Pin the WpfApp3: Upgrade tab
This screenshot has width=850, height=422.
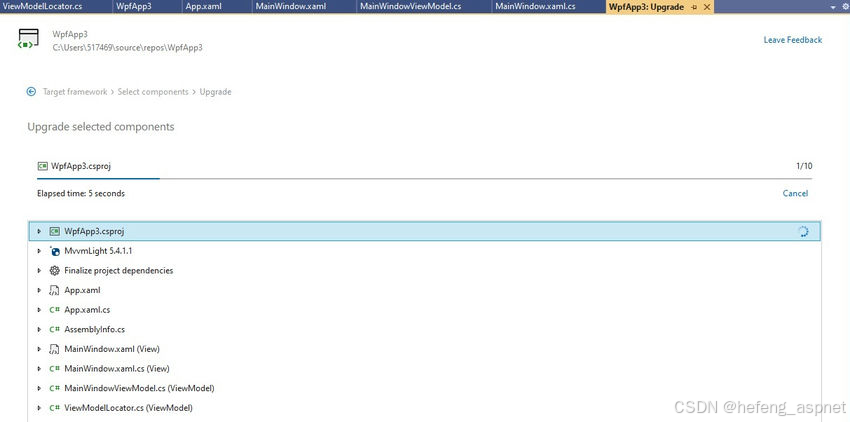coord(695,7)
